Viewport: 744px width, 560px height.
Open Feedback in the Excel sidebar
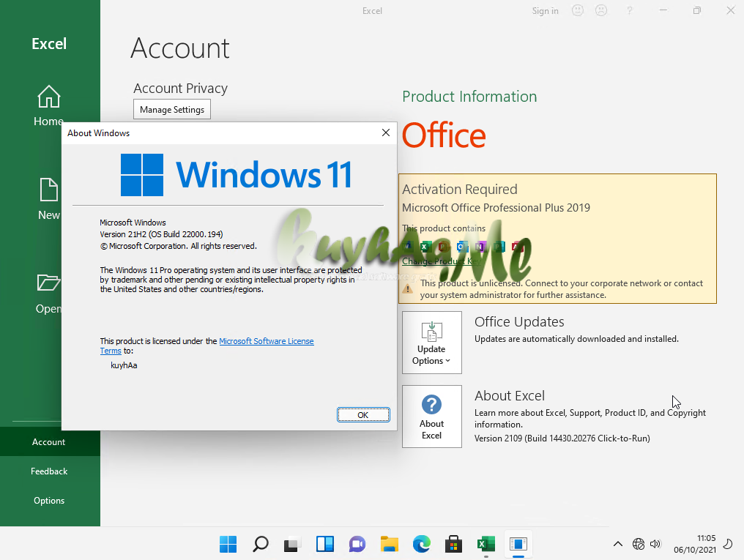(49, 471)
